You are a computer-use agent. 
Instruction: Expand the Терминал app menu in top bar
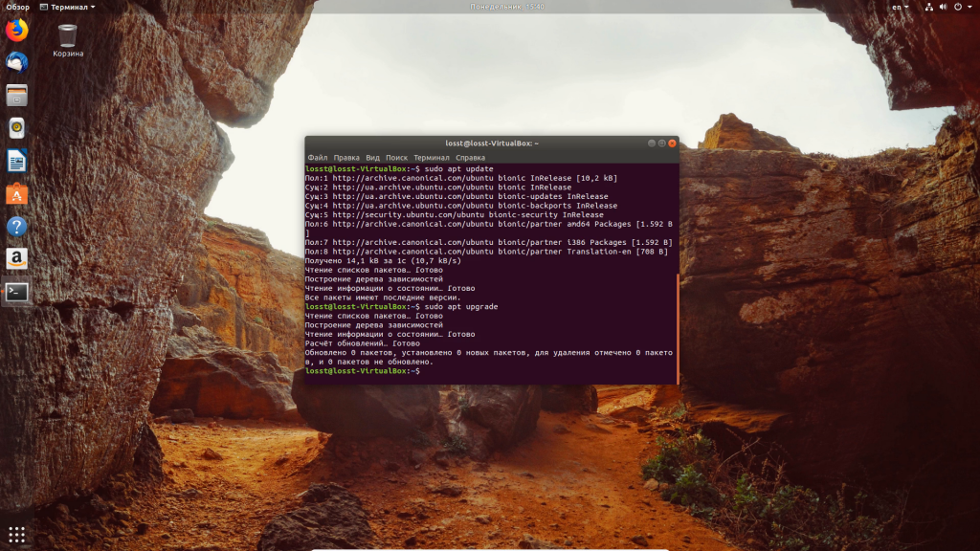[68, 7]
